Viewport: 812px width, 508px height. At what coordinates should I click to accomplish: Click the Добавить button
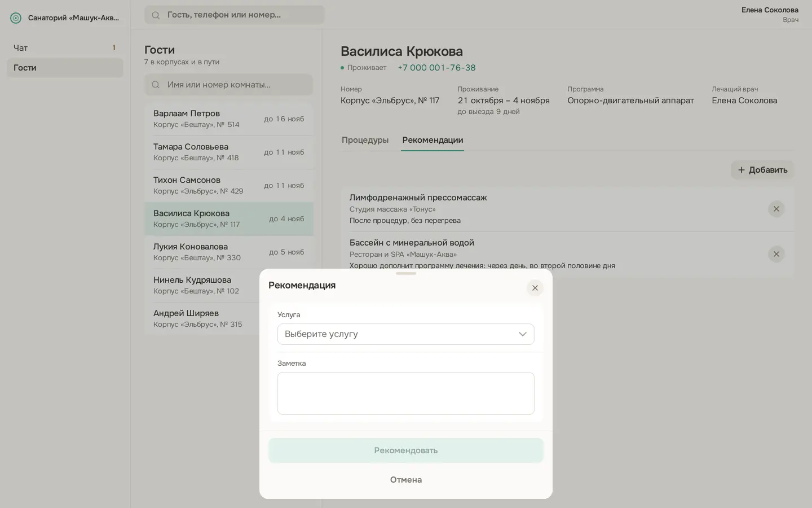tap(762, 170)
